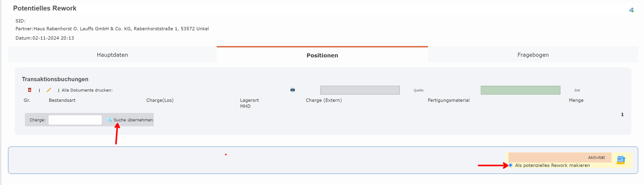The width and height of the screenshot is (644, 185).
Task: Click the orange pencil edit icon
Action: pyautogui.click(x=49, y=90)
